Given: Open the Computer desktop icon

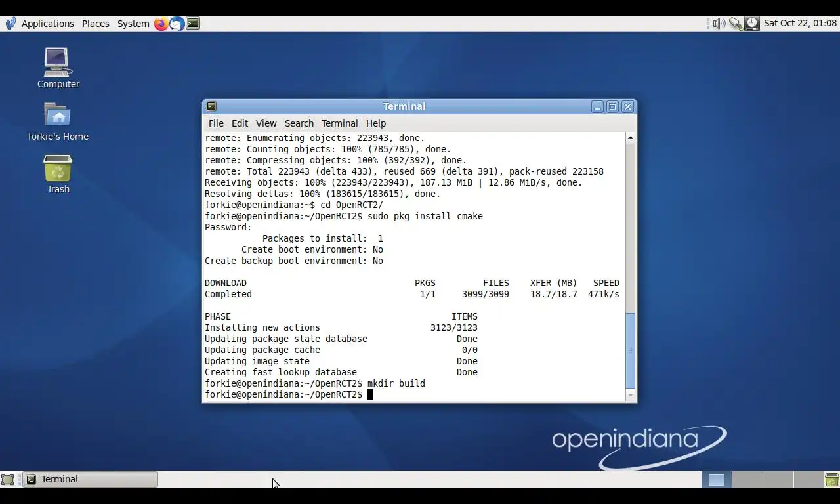Looking at the screenshot, I should click(x=58, y=68).
